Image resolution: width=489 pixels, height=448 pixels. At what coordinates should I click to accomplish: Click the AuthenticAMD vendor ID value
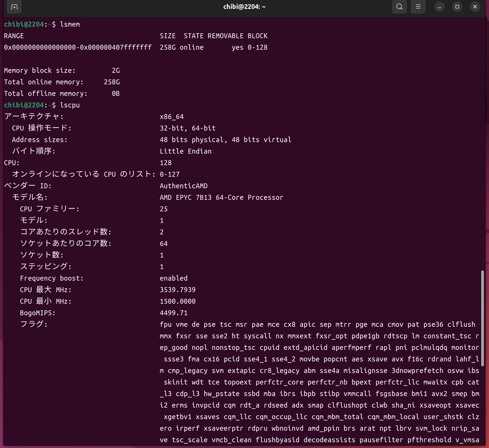[184, 186]
